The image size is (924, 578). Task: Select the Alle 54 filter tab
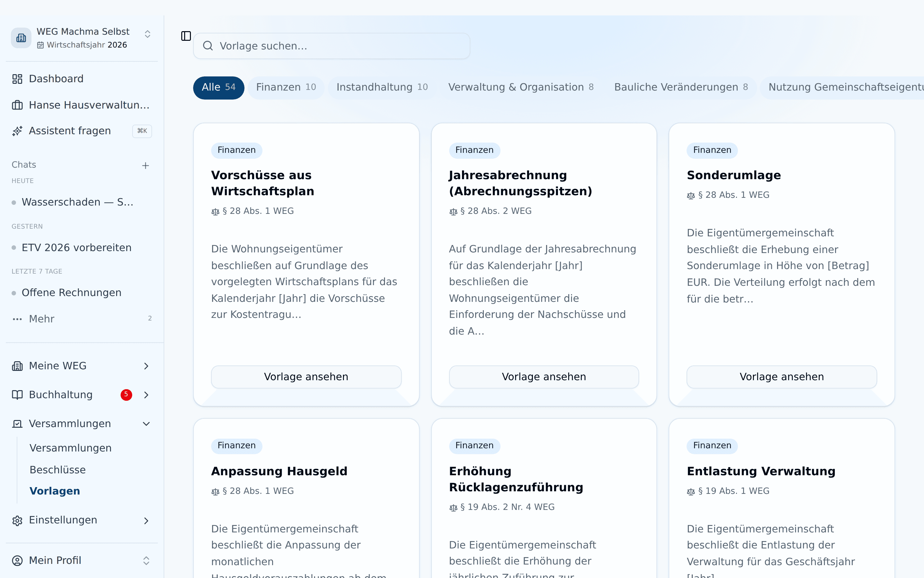click(218, 88)
